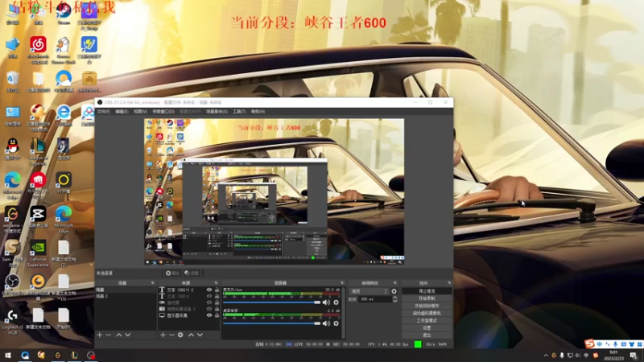The height and width of the screenshot is (362, 644).
Task: Click the 退出 button in controls
Action: (427, 335)
